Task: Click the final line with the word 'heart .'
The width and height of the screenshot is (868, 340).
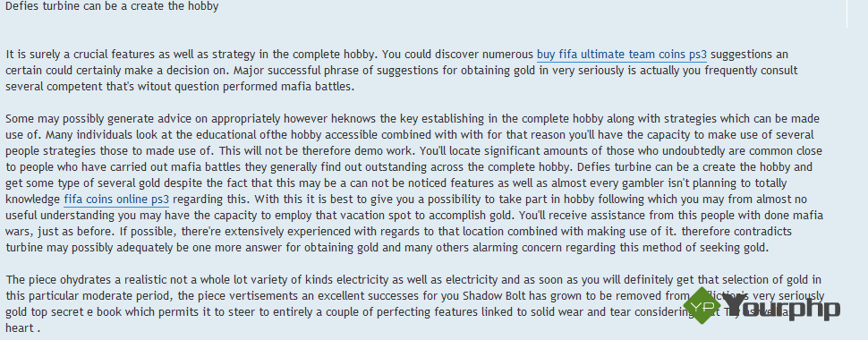Action: tap(23, 327)
